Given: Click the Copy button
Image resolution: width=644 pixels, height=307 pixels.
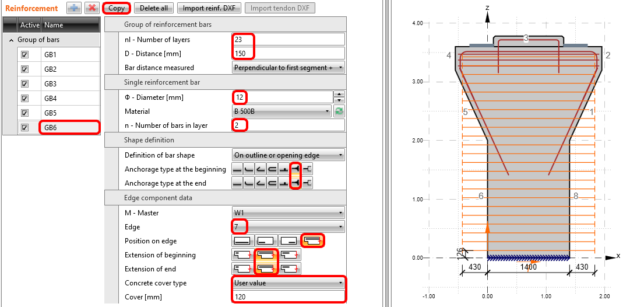Looking at the screenshot, I should coord(116,8).
